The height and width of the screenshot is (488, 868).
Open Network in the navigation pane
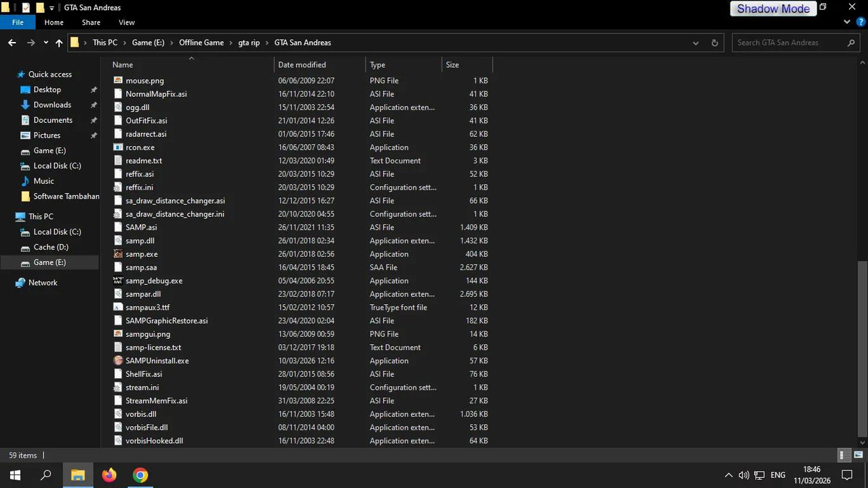pyautogui.click(x=43, y=283)
